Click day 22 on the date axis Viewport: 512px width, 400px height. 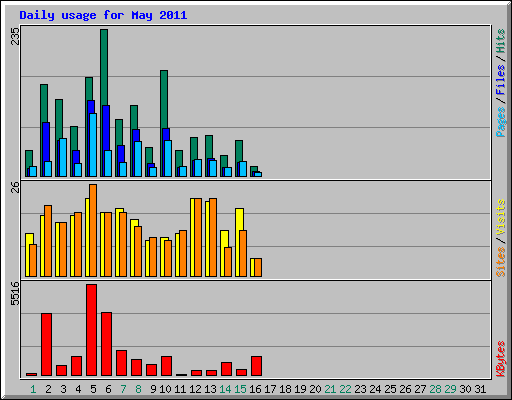pyautogui.click(x=345, y=389)
